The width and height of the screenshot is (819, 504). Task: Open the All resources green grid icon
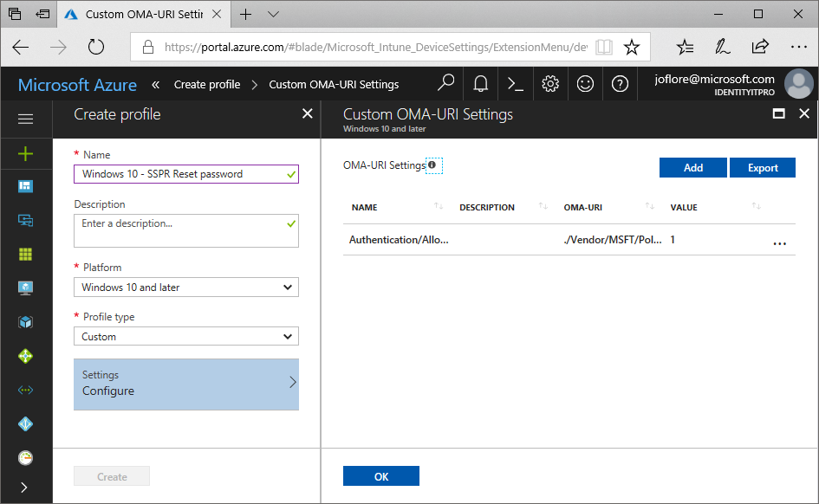click(x=26, y=254)
